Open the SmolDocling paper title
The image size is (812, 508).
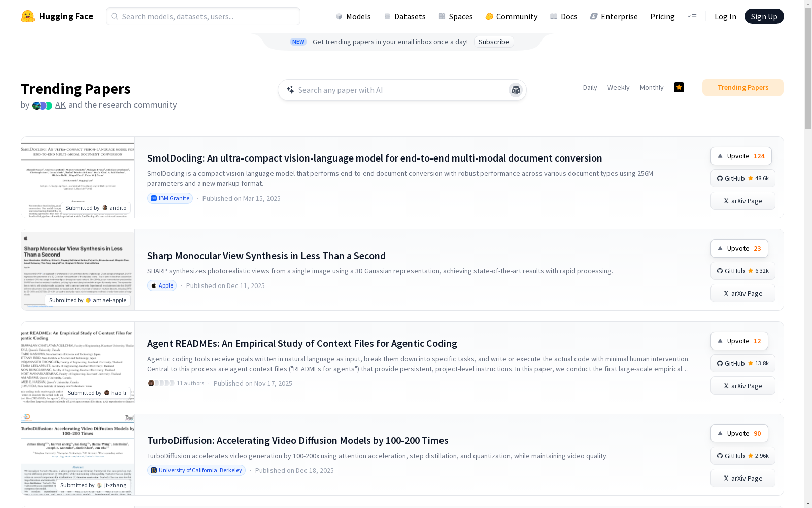375,158
